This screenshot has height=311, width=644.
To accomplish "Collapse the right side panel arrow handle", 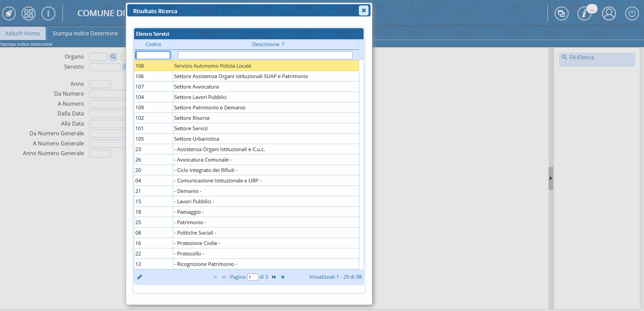I will pyautogui.click(x=551, y=178).
